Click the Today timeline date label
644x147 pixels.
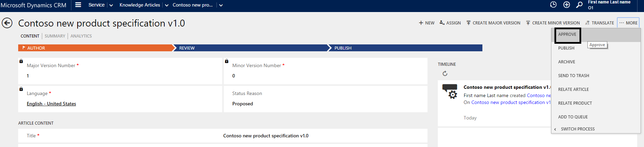coord(470,118)
